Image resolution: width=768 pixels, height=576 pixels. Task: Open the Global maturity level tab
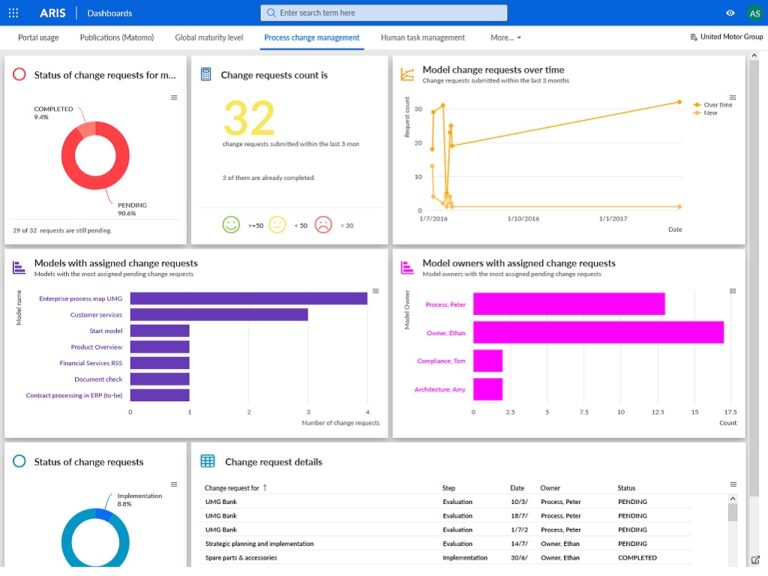[x=208, y=37]
